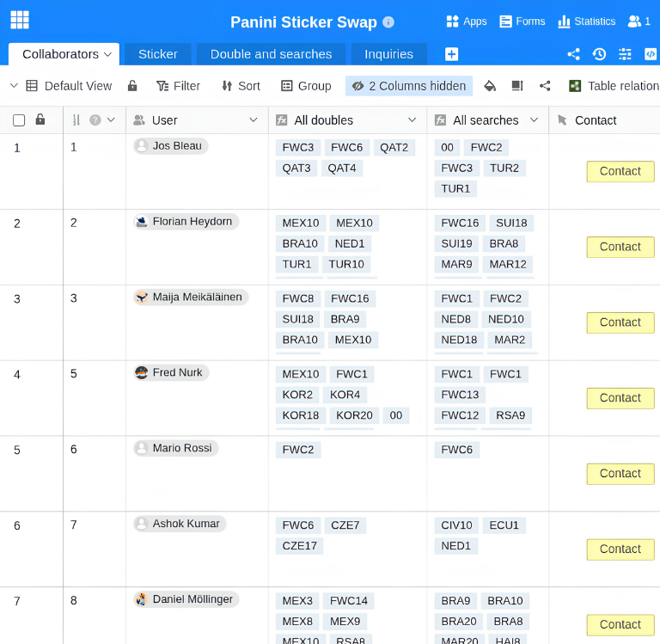Select the Maija Meikäläinen user chip
Viewport: 660px width, 644px height.
[191, 297]
